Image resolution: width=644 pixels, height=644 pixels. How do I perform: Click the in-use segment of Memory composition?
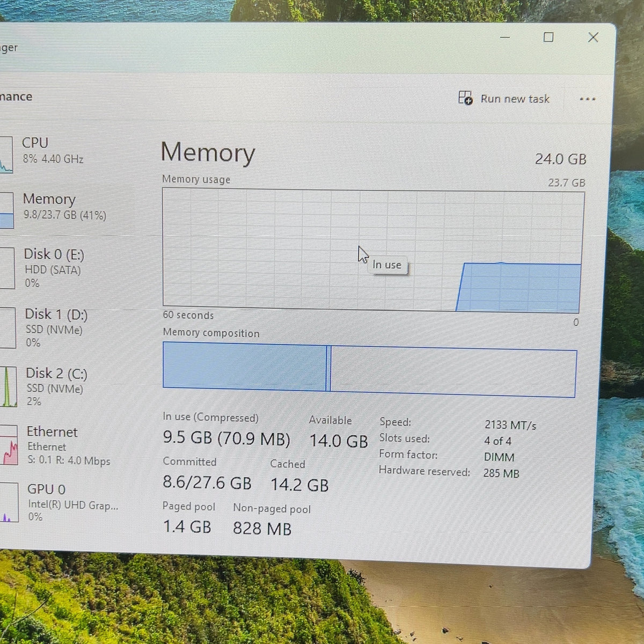(244, 367)
